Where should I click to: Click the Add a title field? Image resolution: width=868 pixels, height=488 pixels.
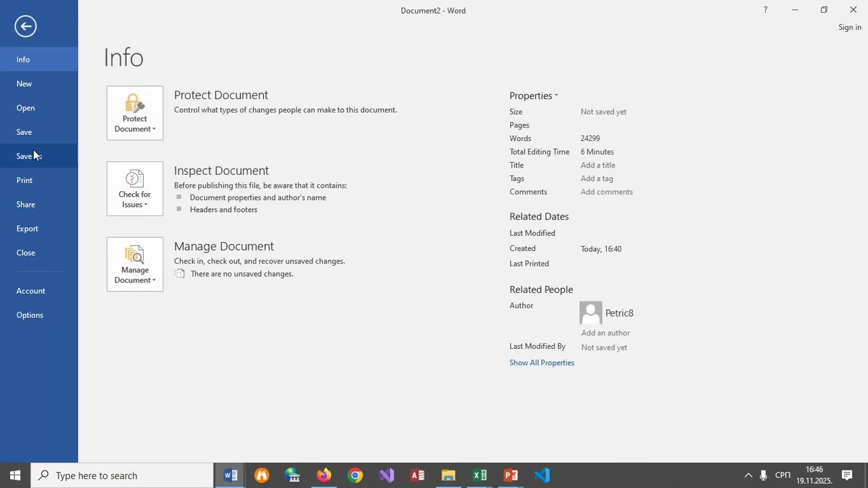[x=598, y=165]
